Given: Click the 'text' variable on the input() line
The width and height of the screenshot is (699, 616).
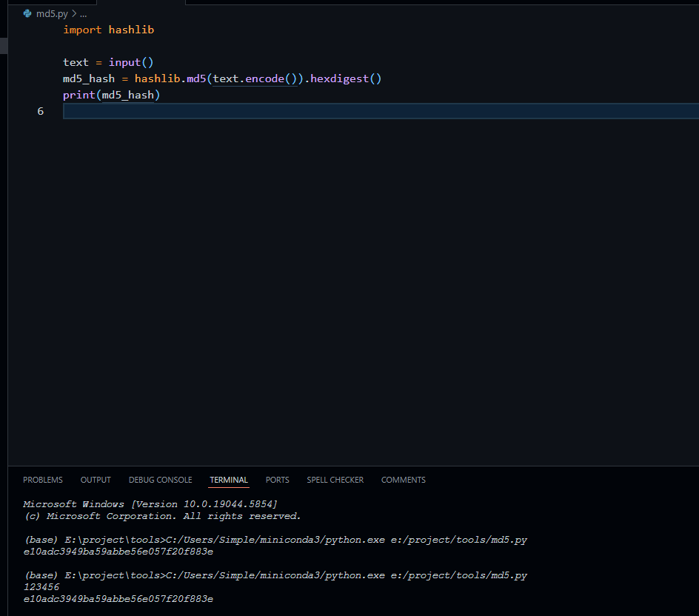Looking at the screenshot, I should (x=76, y=62).
